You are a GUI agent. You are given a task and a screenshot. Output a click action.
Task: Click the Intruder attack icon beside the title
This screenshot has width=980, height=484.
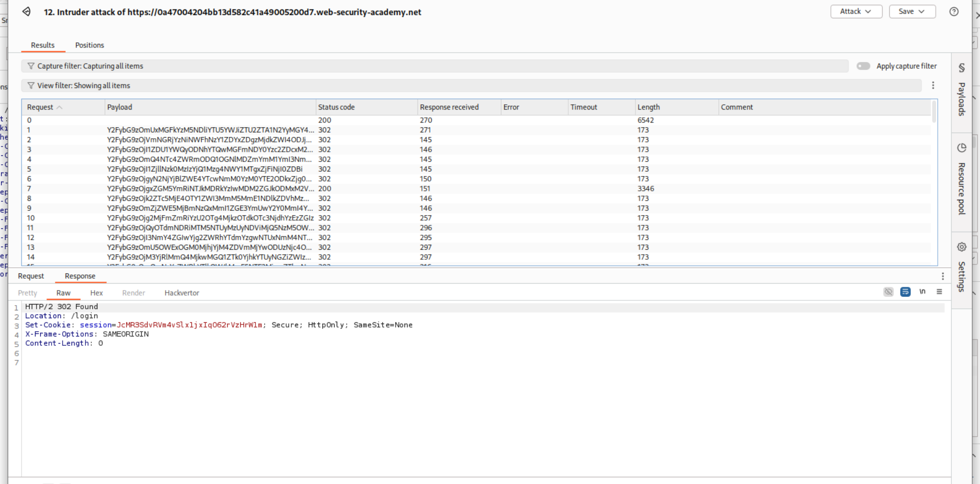[x=26, y=11]
